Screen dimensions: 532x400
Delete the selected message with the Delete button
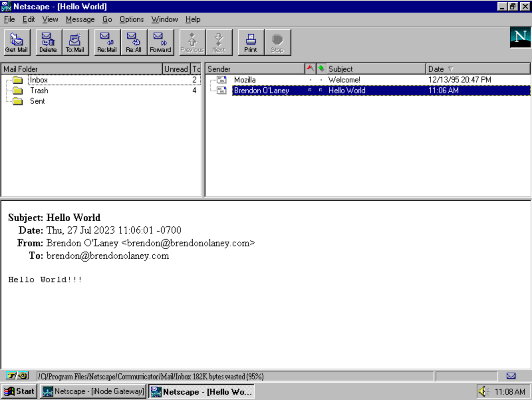[x=49, y=42]
